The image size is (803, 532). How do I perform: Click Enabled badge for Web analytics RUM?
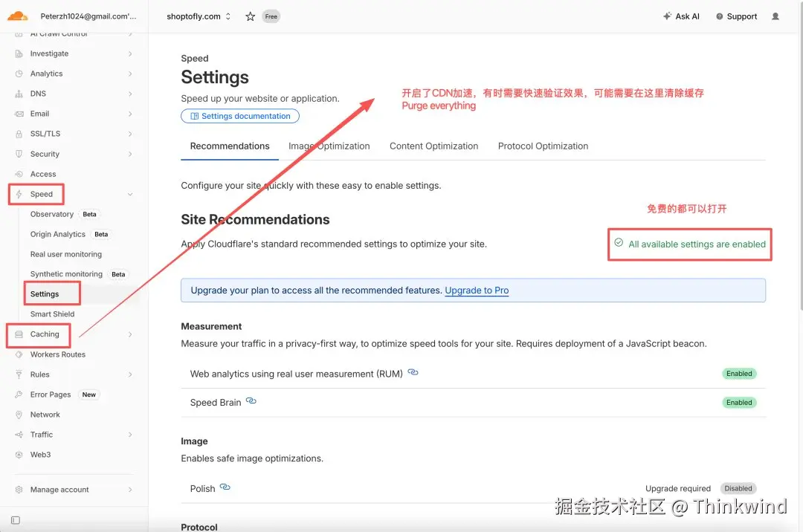coord(739,374)
